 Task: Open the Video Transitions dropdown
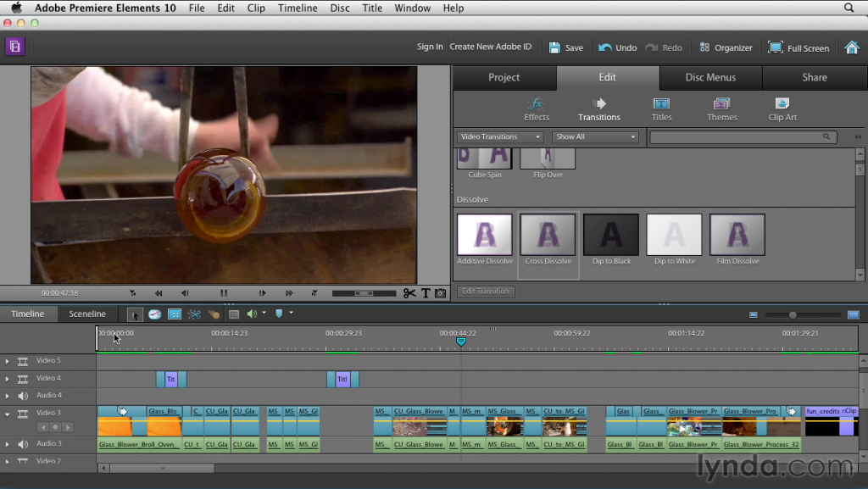point(500,136)
